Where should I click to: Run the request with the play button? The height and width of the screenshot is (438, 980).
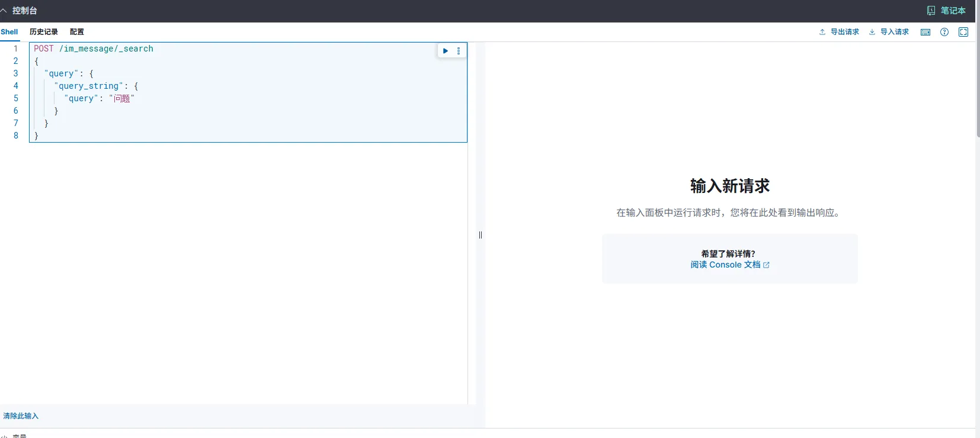(446, 51)
